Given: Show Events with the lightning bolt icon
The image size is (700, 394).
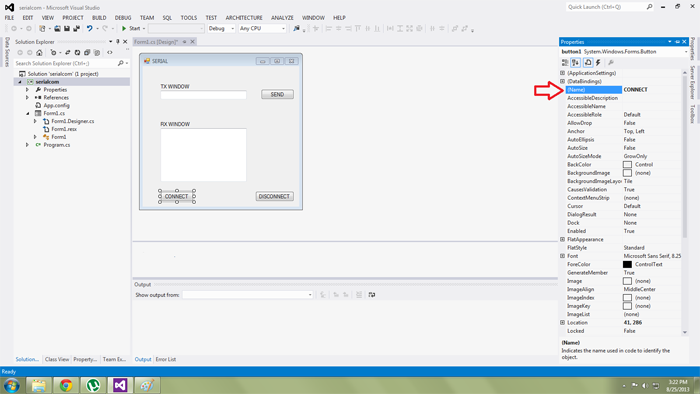Looking at the screenshot, I should point(598,63).
